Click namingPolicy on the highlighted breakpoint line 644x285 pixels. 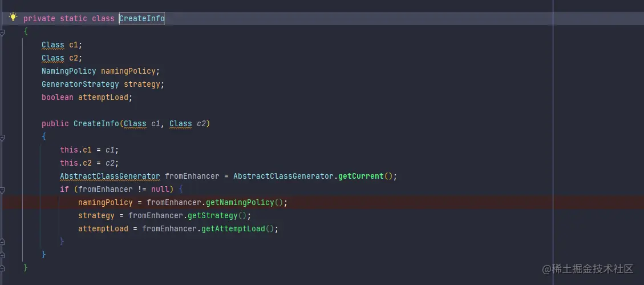pos(105,203)
